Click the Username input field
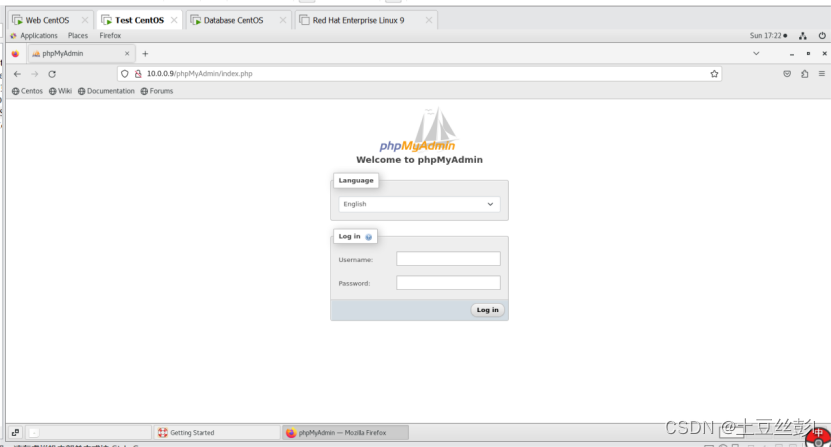Viewport: 831px width, 447px height. pos(448,259)
